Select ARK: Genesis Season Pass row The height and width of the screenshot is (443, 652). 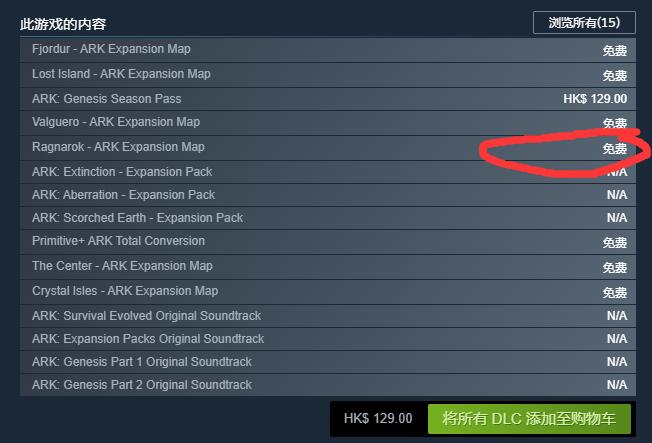[x=328, y=99]
